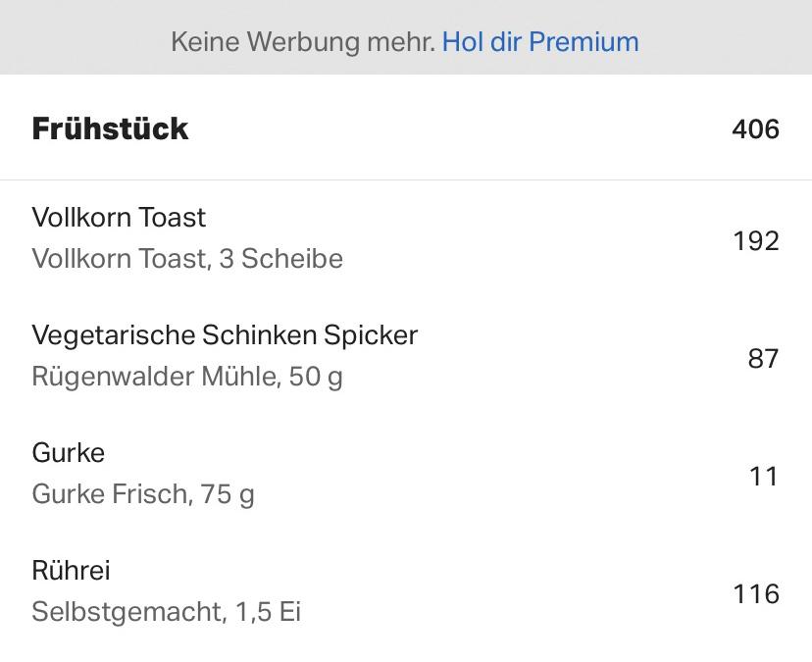Screen dimensions: 812x662
Task: Click the word Spicker in the entry title
Action: click(371, 335)
